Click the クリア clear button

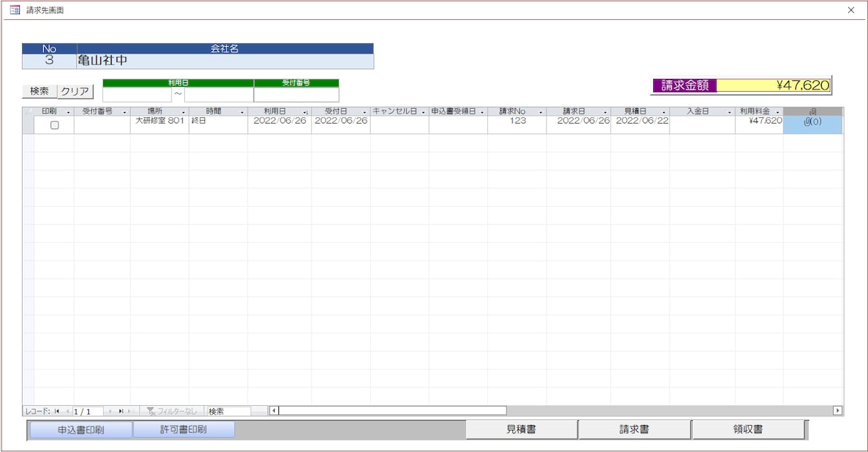tap(75, 92)
